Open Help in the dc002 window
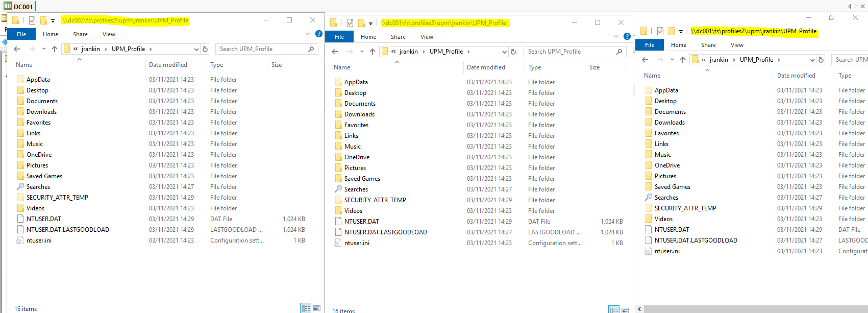868x313 pixels. click(x=319, y=34)
